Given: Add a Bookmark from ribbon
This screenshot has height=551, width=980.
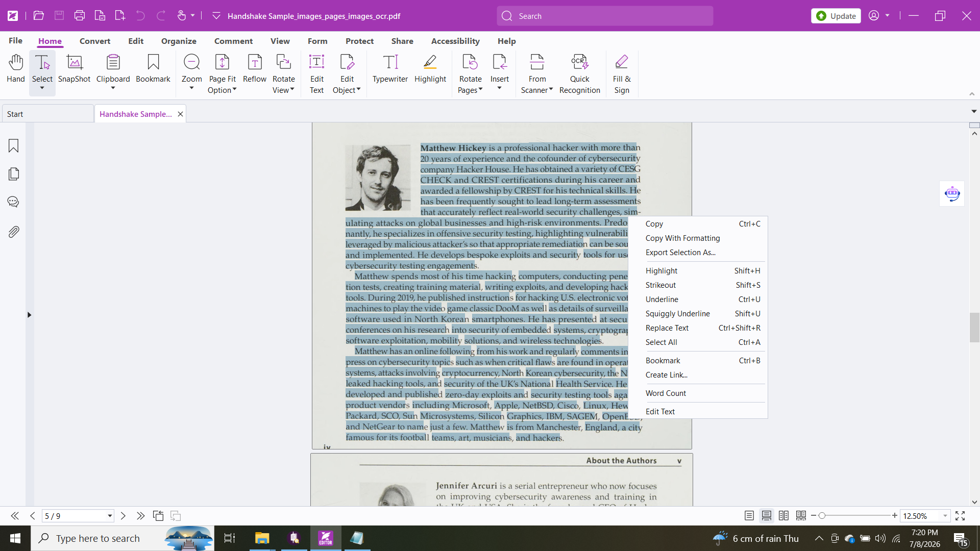Looking at the screenshot, I should pyautogui.click(x=153, y=69).
